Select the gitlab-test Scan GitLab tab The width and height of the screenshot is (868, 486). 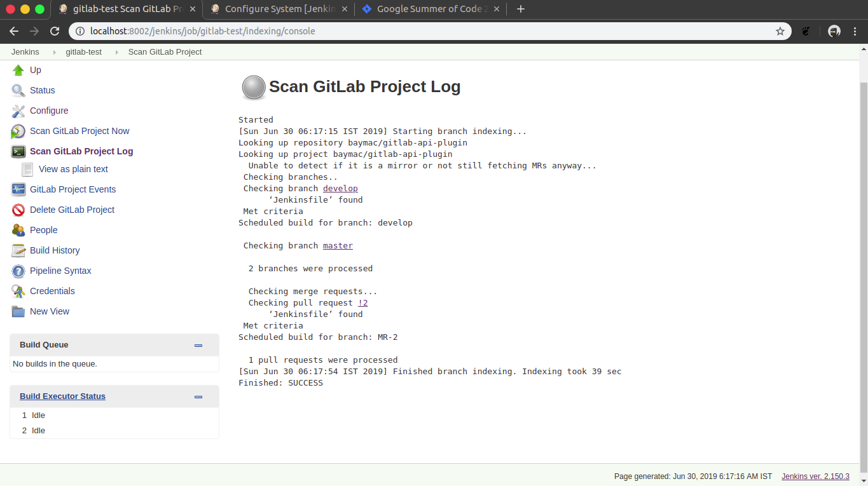tap(127, 9)
